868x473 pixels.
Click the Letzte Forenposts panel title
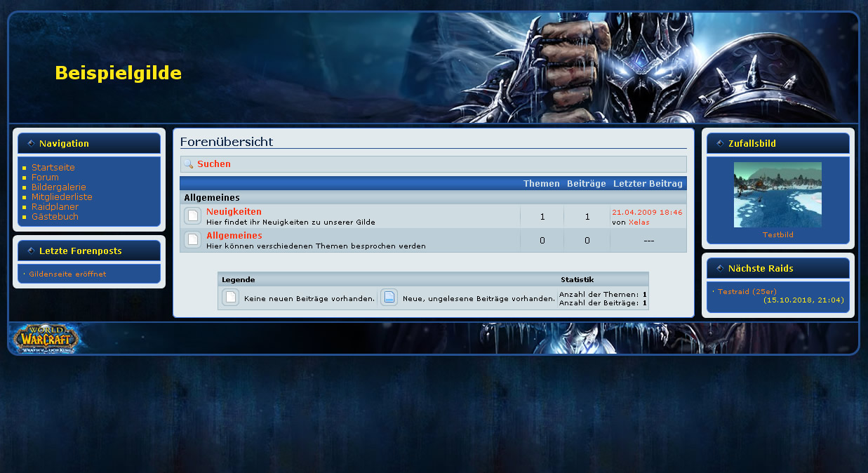coord(81,251)
